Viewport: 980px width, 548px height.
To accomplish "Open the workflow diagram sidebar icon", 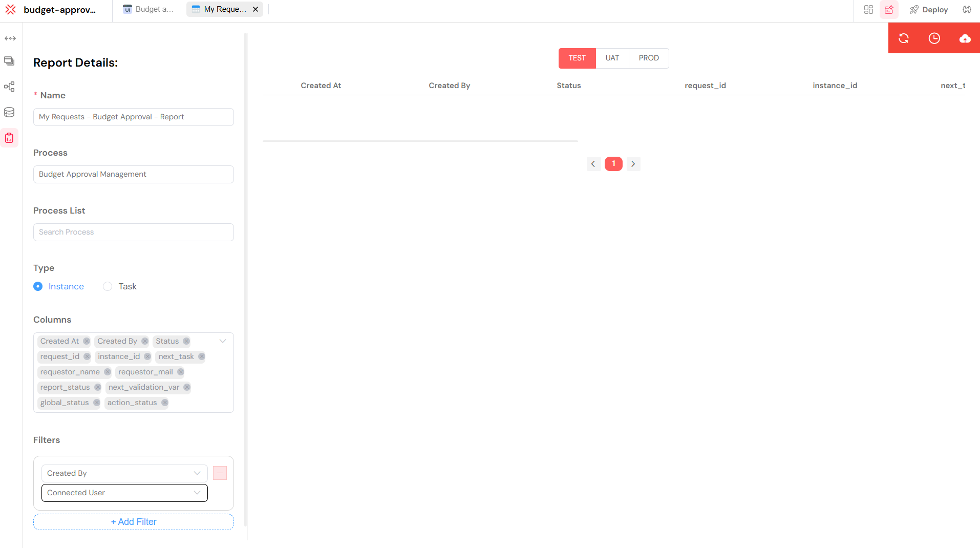I will (x=9, y=87).
